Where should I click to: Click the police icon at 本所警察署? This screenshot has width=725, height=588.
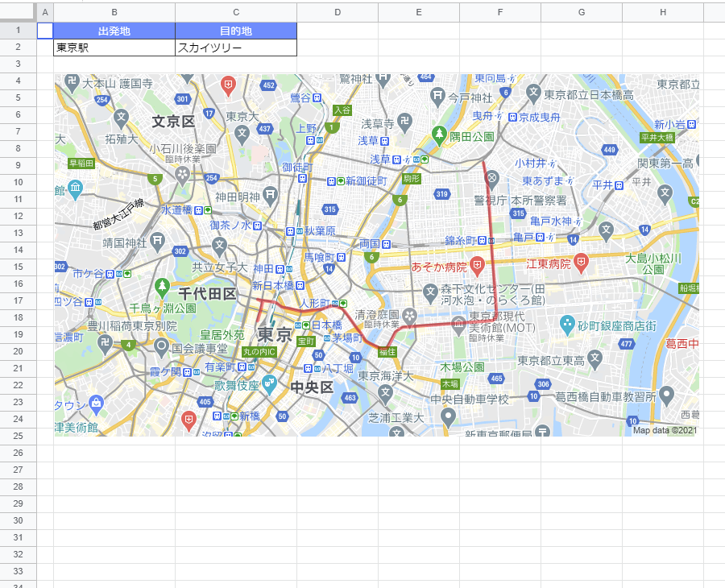(x=492, y=179)
